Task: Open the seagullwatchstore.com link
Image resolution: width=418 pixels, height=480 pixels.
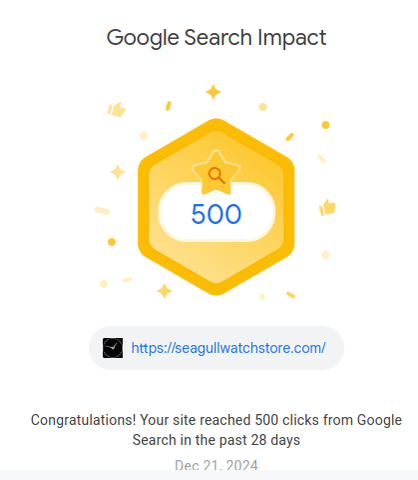Action: tap(228, 348)
